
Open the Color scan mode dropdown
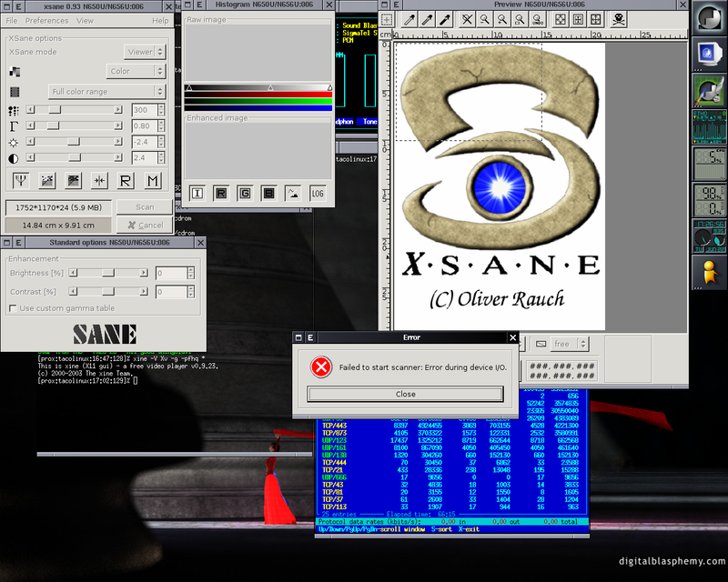(x=136, y=71)
